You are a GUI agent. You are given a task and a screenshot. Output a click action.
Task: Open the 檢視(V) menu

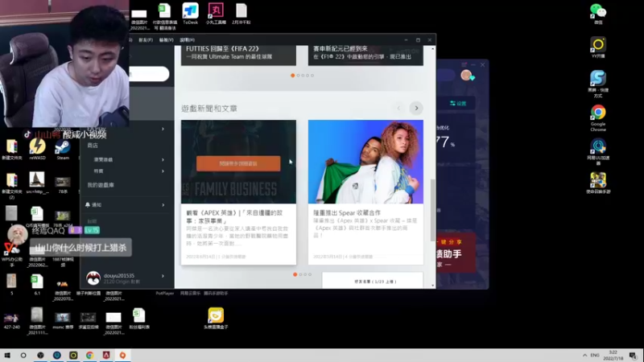166,39
